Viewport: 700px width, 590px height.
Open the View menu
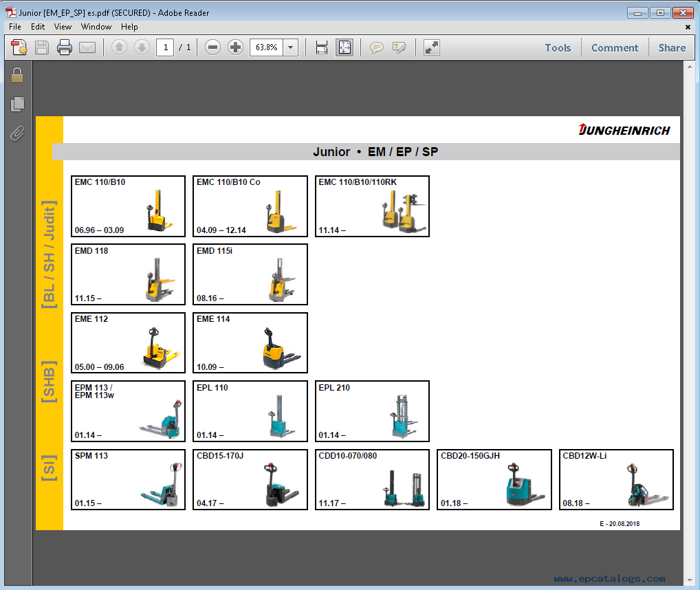tap(63, 27)
